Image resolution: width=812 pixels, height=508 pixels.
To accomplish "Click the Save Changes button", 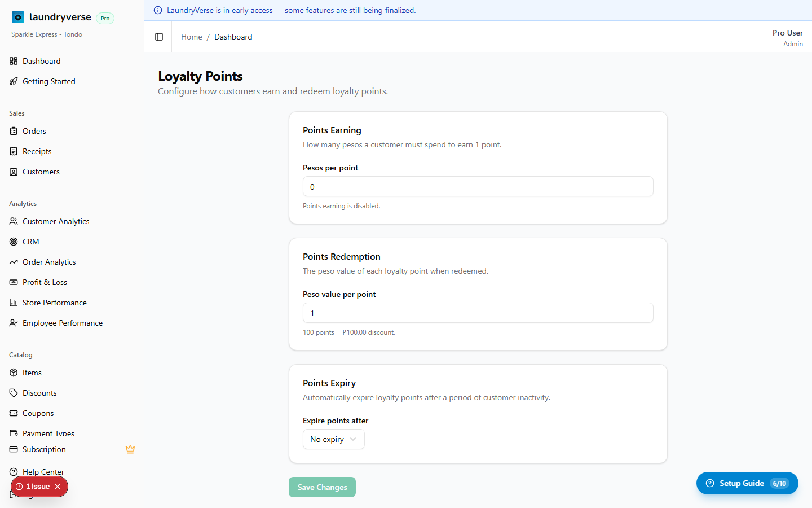I will (x=322, y=487).
